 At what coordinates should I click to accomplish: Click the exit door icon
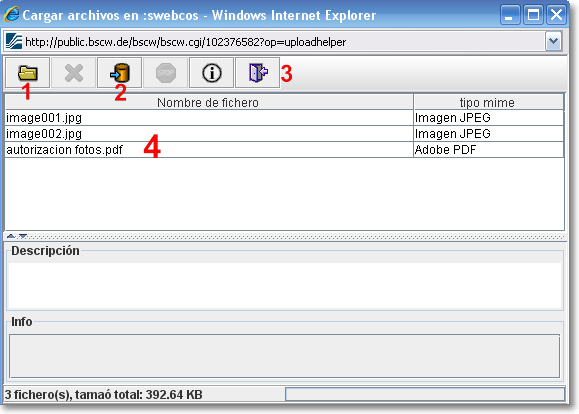258,73
